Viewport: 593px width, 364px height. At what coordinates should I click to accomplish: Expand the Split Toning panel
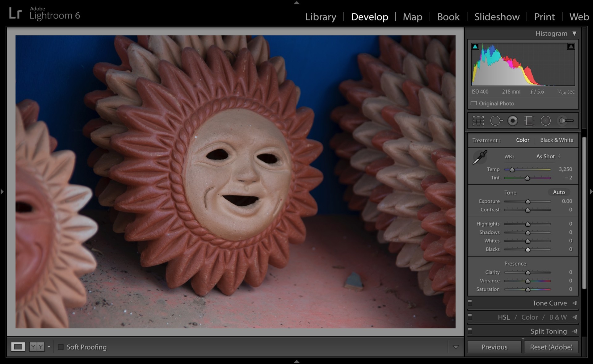click(x=549, y=331)
